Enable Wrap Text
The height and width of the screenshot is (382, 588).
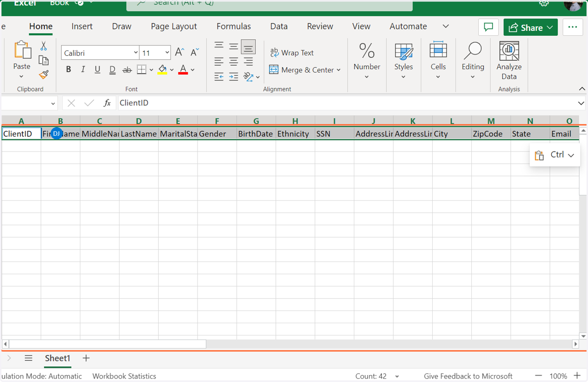click(x=292, y=52)
